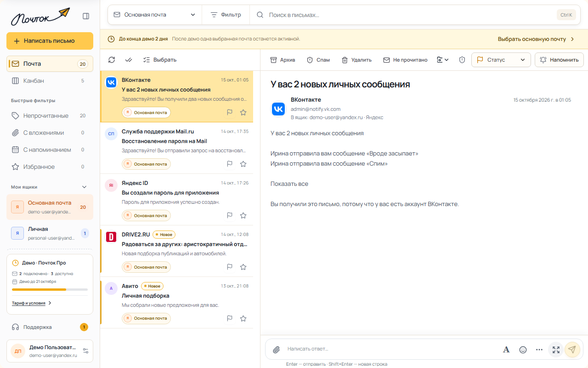Refresh the mail list
Viewport: 588px width, 368px height.
click(112, 60)
